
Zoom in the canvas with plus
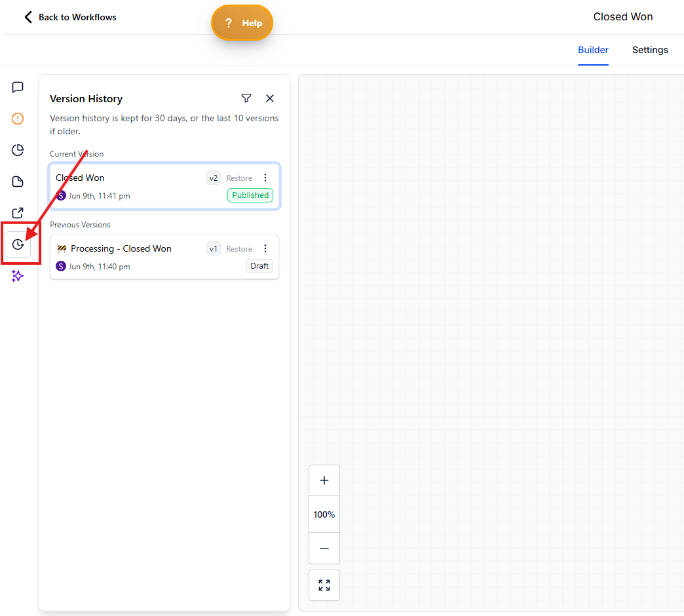[x=324, y=480]
